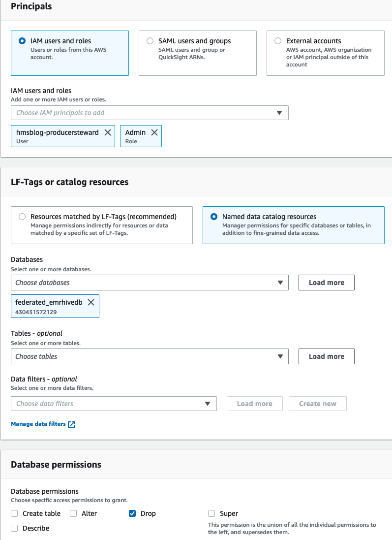Expand the Choose data filters dropdown
392x540 pixels.
click(x=114, y=404)
